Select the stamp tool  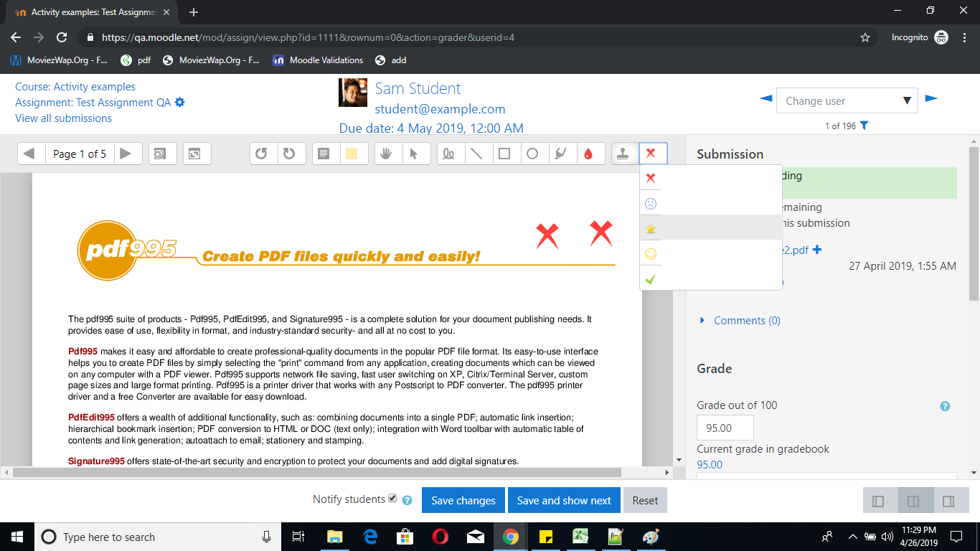[x=623, y=154]
